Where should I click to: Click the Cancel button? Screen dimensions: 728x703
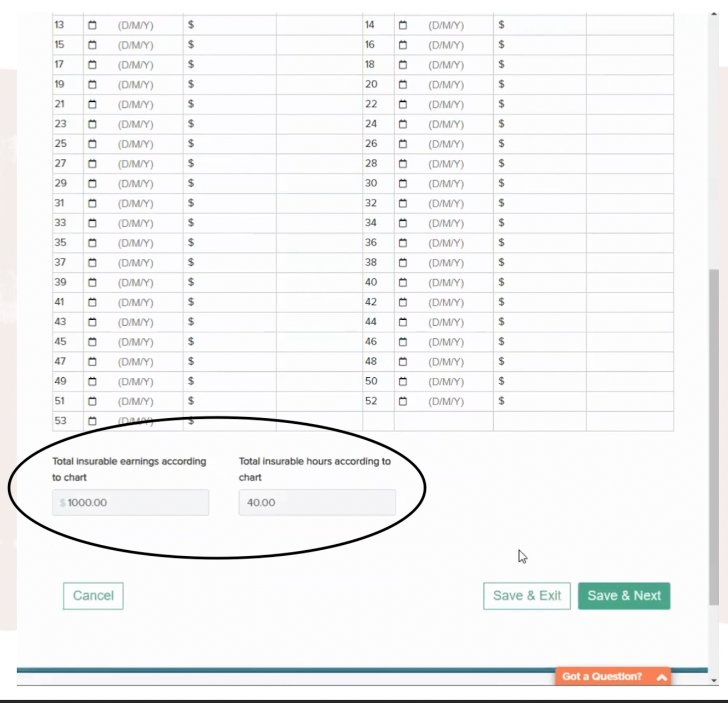pos(93,596)
